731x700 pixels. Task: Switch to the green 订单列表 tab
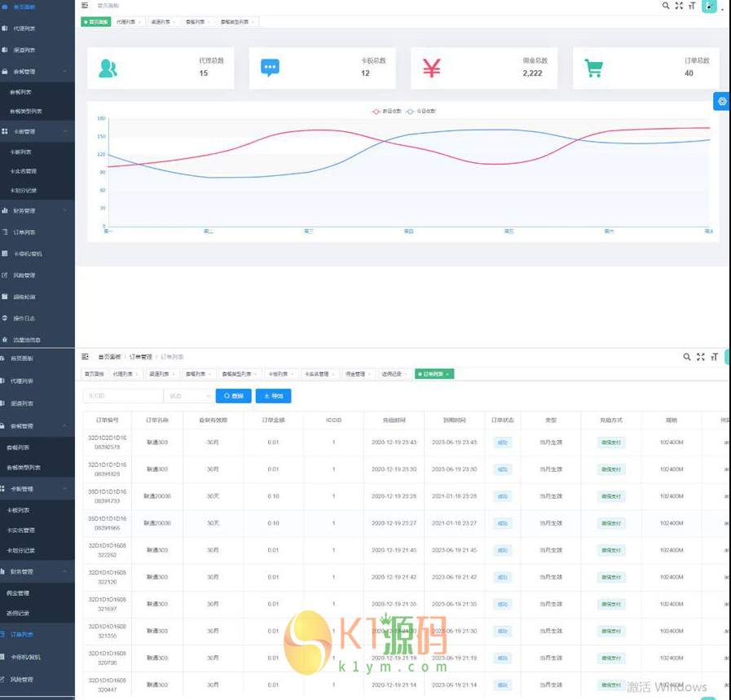[x=434, y=374]
